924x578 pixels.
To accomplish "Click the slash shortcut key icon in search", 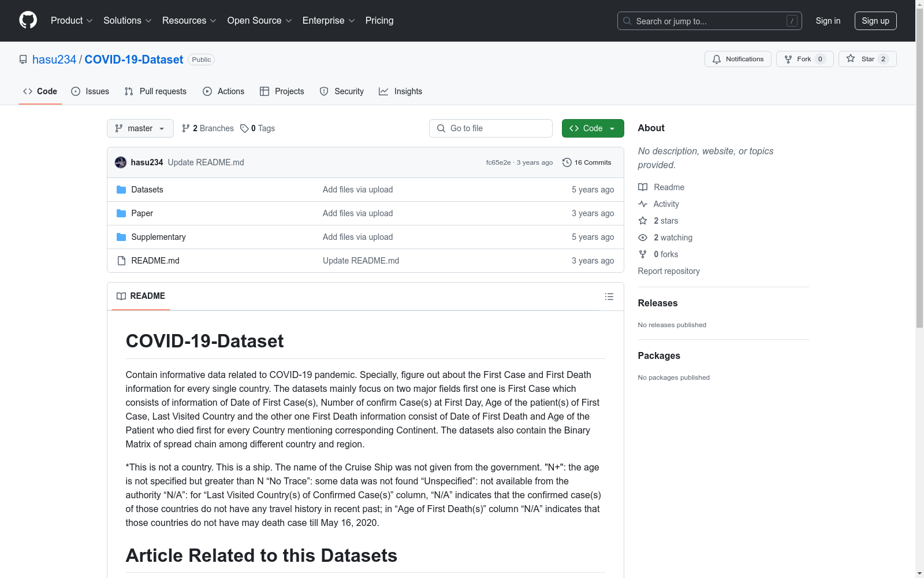I will tap(792, 21).
